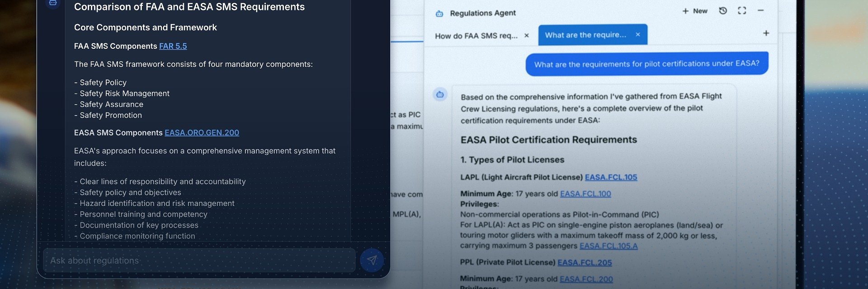Viewport: 868px width, 289px height.
Task: Click the '- Safety Risk Management' list item
Action: 122,93
